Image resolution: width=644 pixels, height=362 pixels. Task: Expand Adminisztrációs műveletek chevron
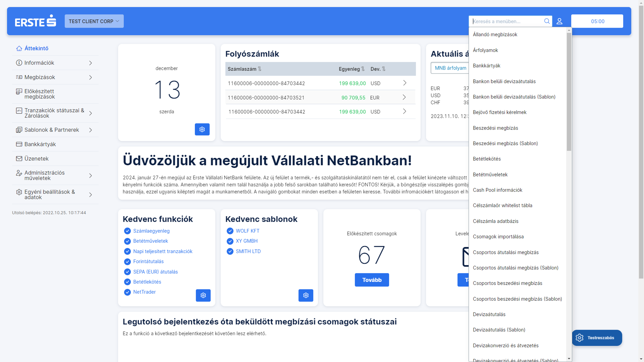click(x=90, y=176)
